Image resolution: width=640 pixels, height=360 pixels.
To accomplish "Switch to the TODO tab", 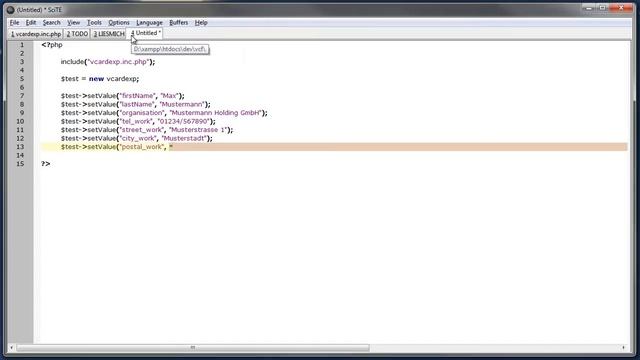I will [77, 34].
